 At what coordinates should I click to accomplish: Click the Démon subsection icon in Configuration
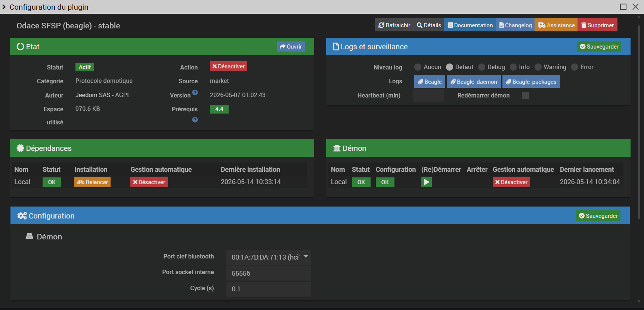pos(30,236)
